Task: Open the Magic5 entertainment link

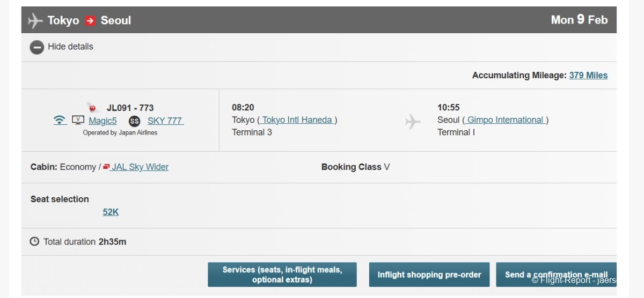Action: click(103, 121)
